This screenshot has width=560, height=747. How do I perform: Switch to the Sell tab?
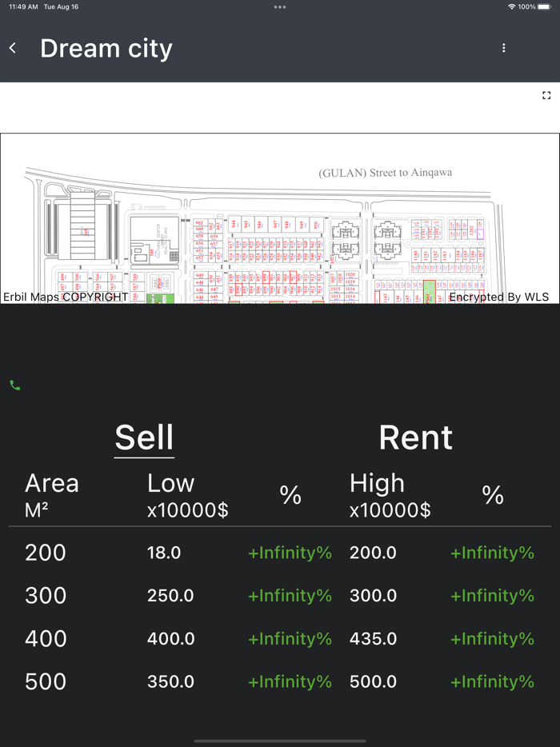tap(144, 437)
